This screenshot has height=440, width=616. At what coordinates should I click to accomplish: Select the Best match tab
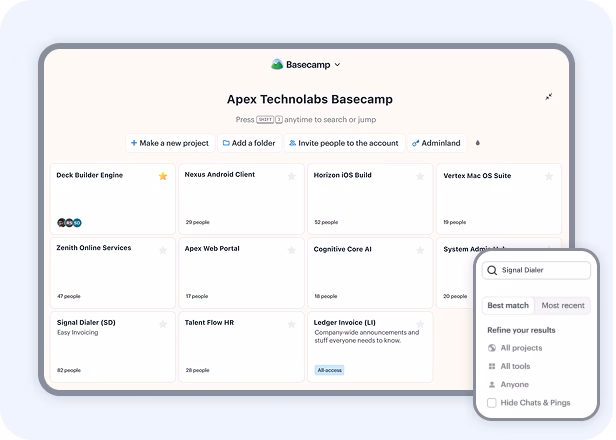(x=508, y=306)
